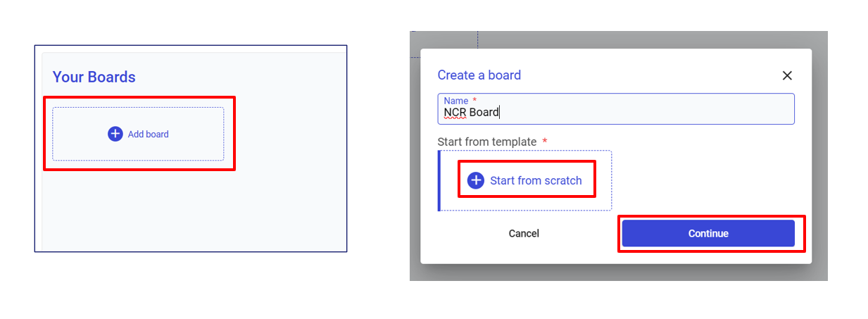The width and height of the screenshot is (868, 319).
Task: Click the "Your Boards" heading
Action: coord(94,77)
